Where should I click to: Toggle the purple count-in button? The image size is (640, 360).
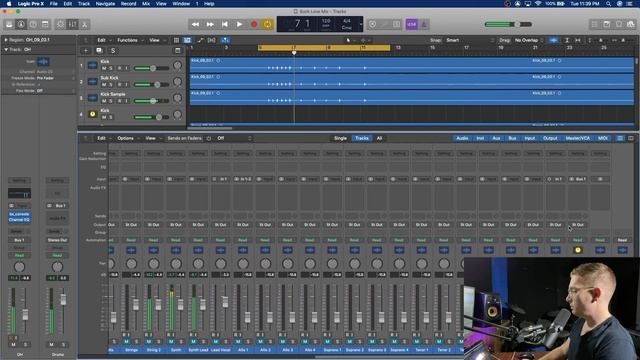click(x=411, y=24)
